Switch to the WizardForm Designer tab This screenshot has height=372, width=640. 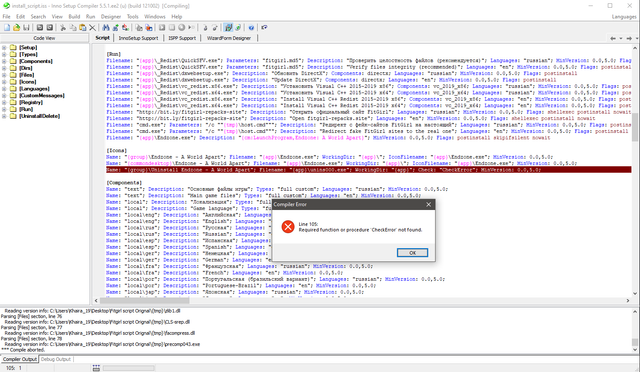229,38
